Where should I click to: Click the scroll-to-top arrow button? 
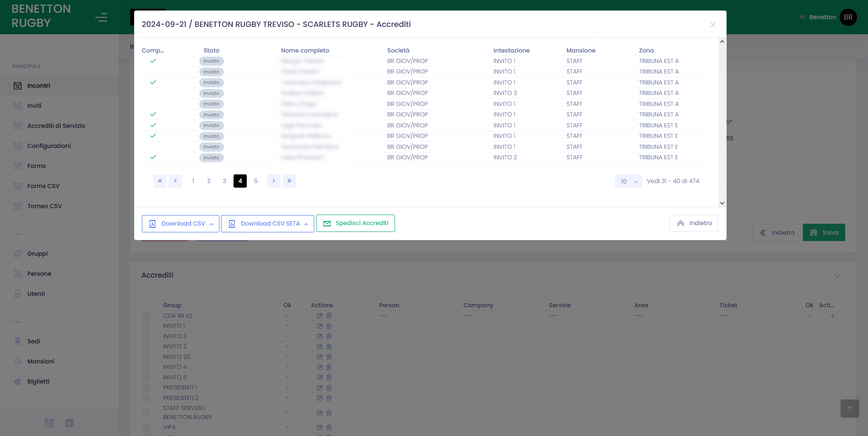(x=849, y=409)
